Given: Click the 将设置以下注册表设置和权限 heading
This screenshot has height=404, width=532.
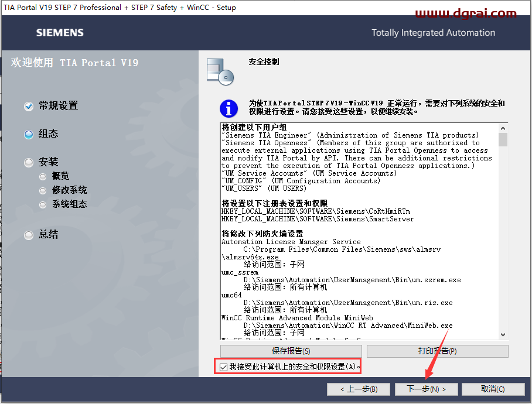Looking at the screenshot, I should point(274,203).
